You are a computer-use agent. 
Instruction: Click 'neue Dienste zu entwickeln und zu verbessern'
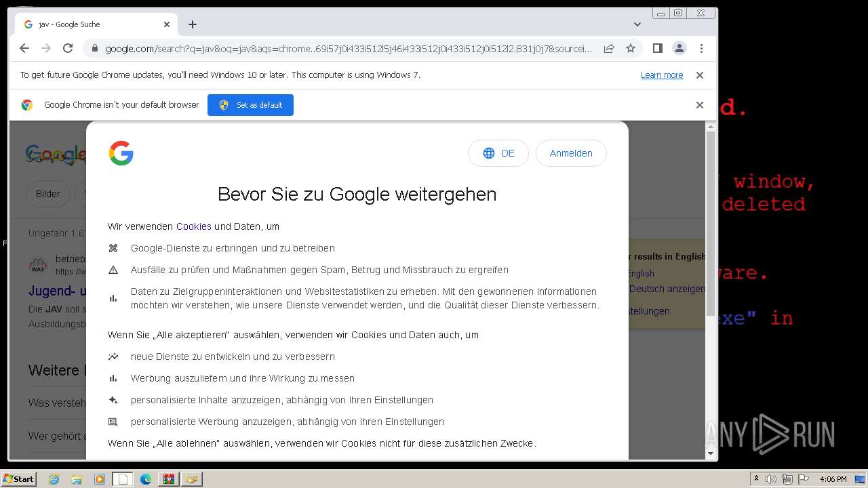pyautogui.click(x=233, y=357)
